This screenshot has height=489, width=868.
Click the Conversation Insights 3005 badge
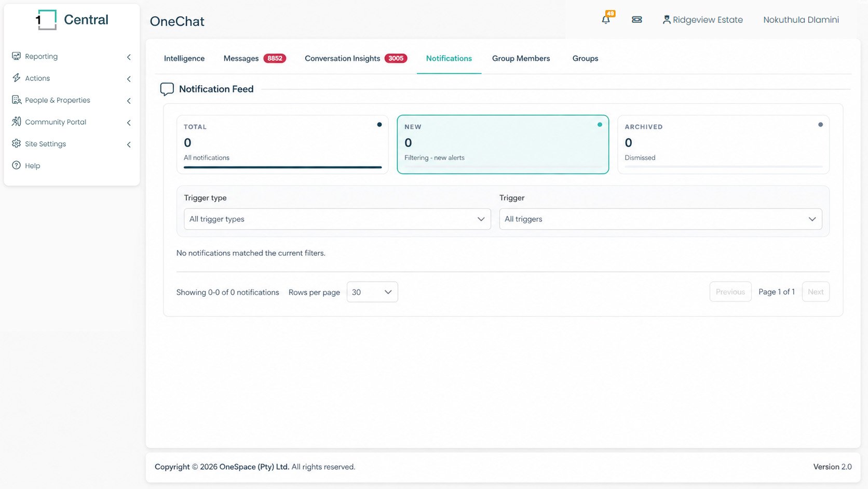[396, 58]
